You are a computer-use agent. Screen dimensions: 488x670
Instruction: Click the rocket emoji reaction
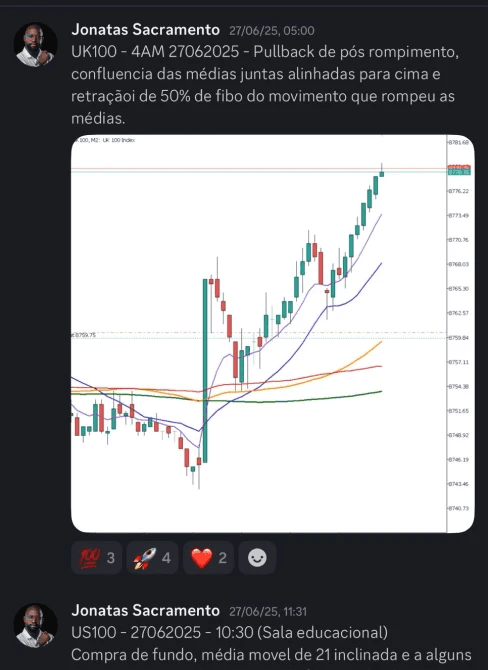click(152, 558)
